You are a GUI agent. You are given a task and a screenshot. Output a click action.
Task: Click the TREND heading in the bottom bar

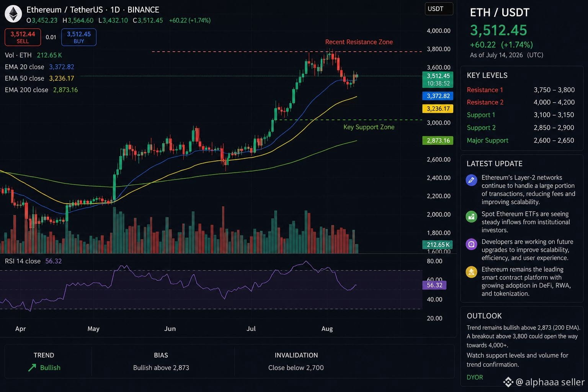click(x=44, y=355)
